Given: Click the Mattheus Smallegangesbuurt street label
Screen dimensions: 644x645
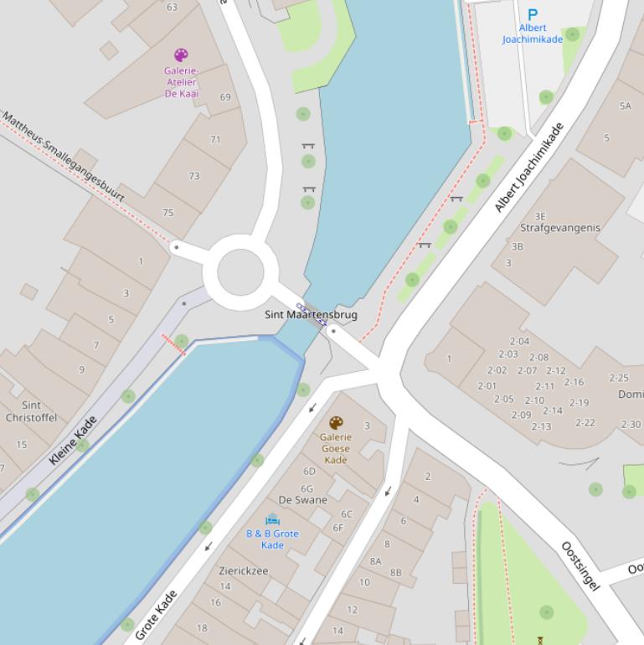Looking at the screenshot, I should (x=63, y=156).
